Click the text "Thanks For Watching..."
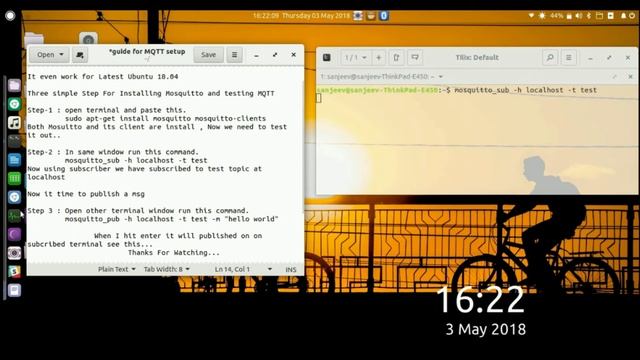Image resolution: width=640 pixels, height=360 pixels. [x=174, y=253]
